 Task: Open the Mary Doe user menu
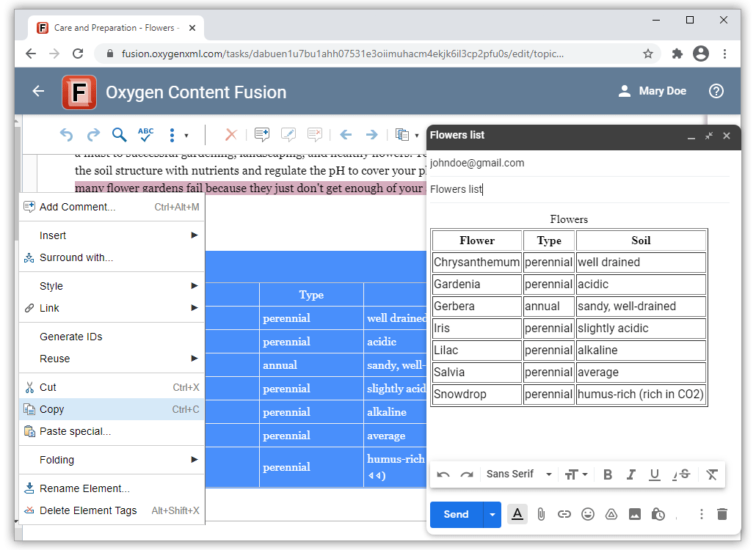coord(652,91)
